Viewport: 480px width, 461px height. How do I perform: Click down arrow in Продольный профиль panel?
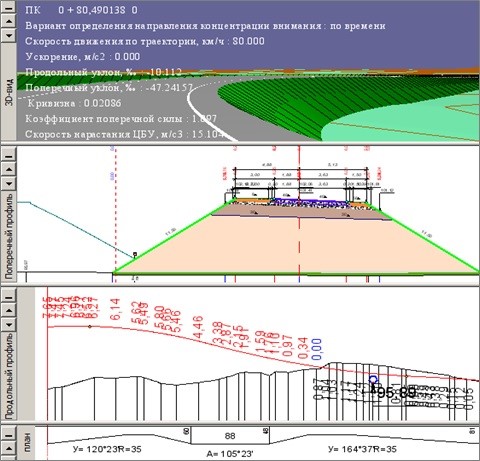(9, 324)
